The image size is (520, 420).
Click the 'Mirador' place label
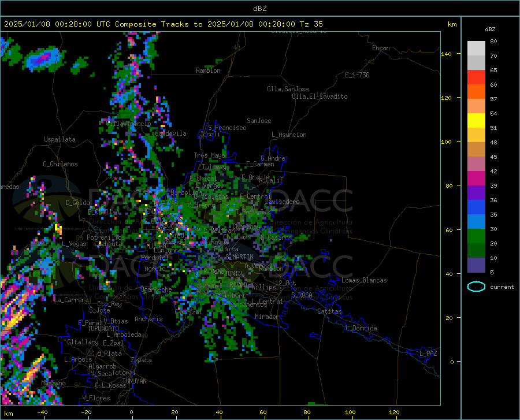pos(266,317)
